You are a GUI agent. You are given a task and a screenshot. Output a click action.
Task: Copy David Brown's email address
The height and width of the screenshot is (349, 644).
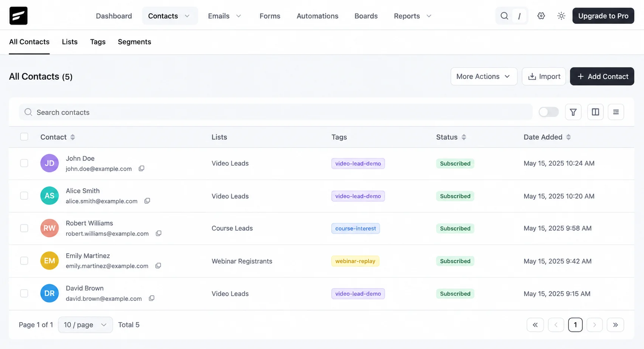pos(152,298)
